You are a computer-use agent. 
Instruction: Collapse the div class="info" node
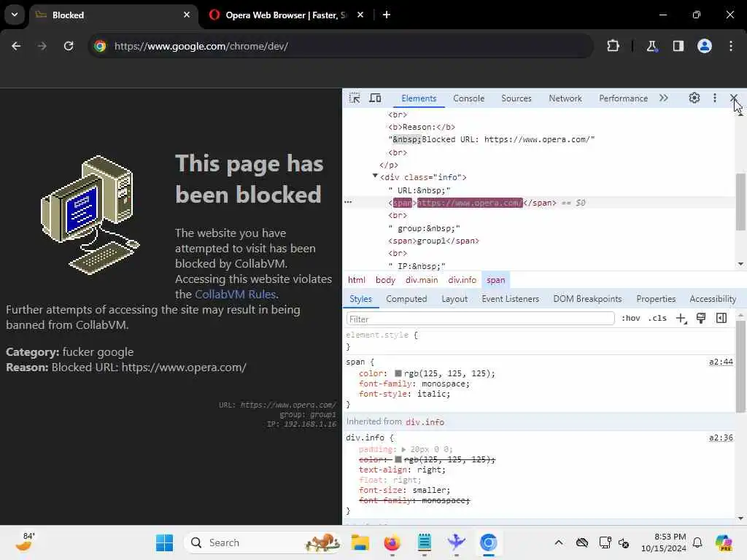coord(375,176)
